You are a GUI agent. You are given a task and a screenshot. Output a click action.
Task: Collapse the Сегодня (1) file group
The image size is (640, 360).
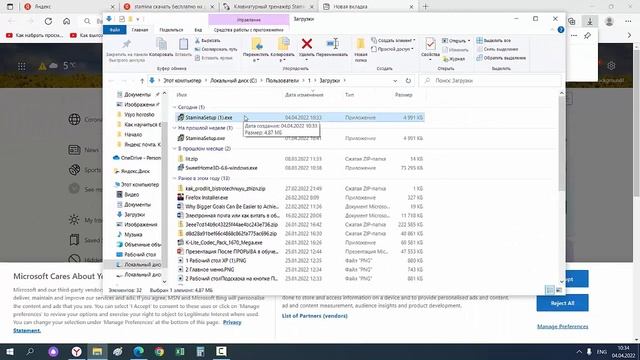click(x=175, y=107)
